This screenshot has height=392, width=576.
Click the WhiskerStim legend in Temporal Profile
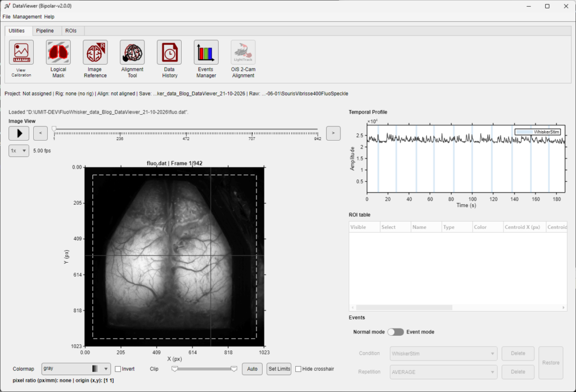pyautogui.click(x=538, y=132)
